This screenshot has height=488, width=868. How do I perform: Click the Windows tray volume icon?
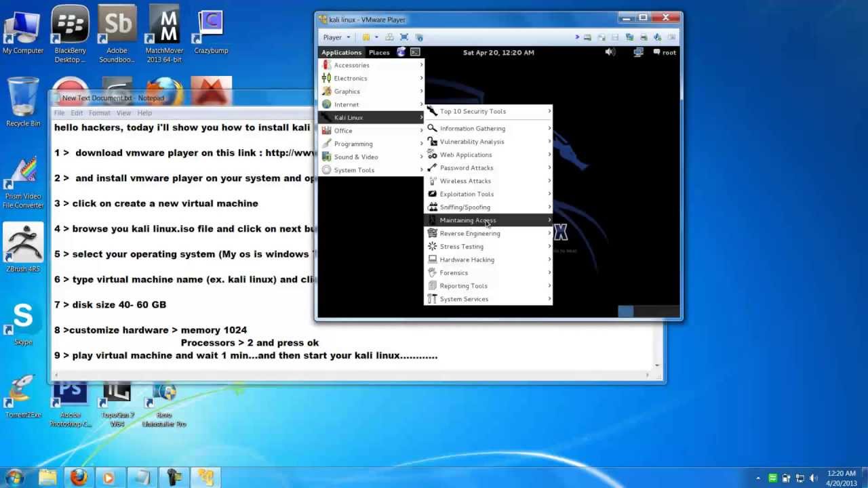point(814,479)
